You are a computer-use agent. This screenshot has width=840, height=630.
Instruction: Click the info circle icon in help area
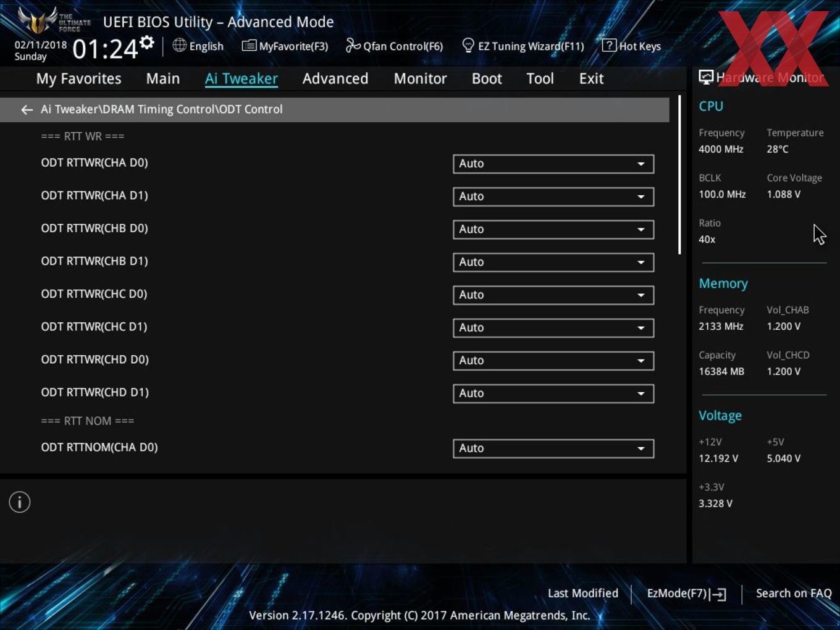[20, 502]
